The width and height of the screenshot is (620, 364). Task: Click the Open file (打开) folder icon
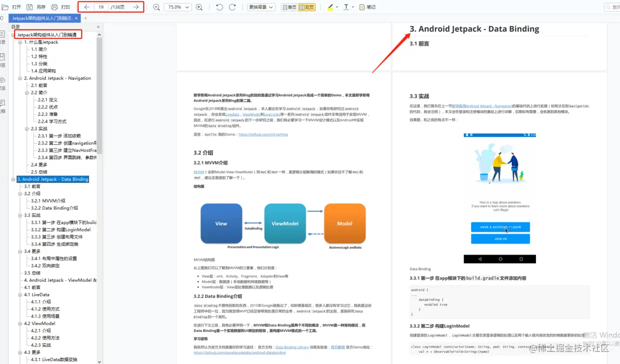6,7
